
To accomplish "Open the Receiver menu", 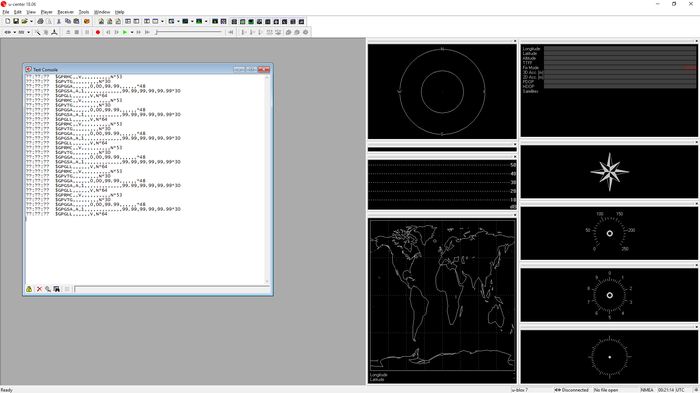I will [x=66, y=12].
